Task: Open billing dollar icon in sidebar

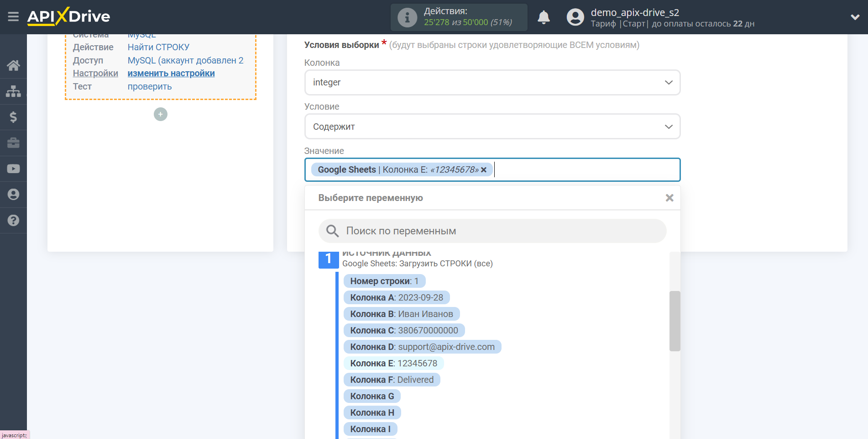Action: pos(13,117)
